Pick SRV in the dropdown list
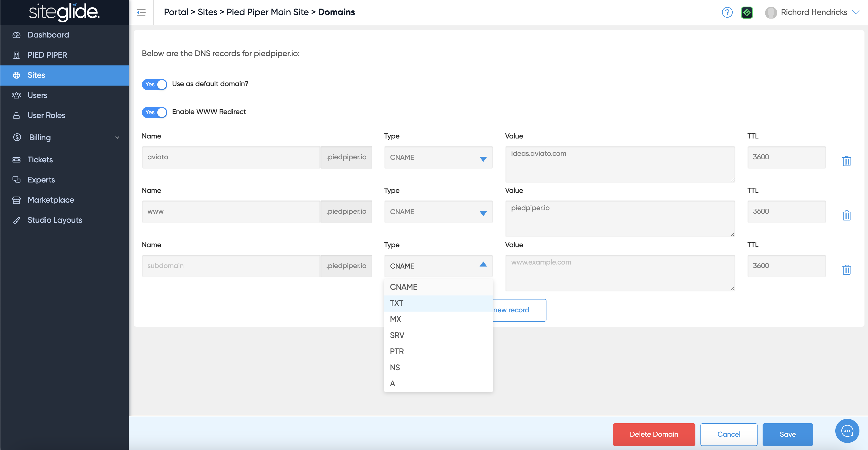Screen dimensions: 868x450 [x=397, y=335]
